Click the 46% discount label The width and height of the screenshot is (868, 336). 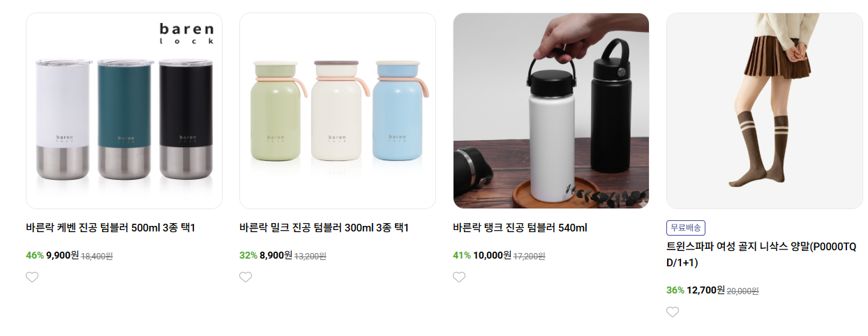pyautogui.click(x=35, y=255)
